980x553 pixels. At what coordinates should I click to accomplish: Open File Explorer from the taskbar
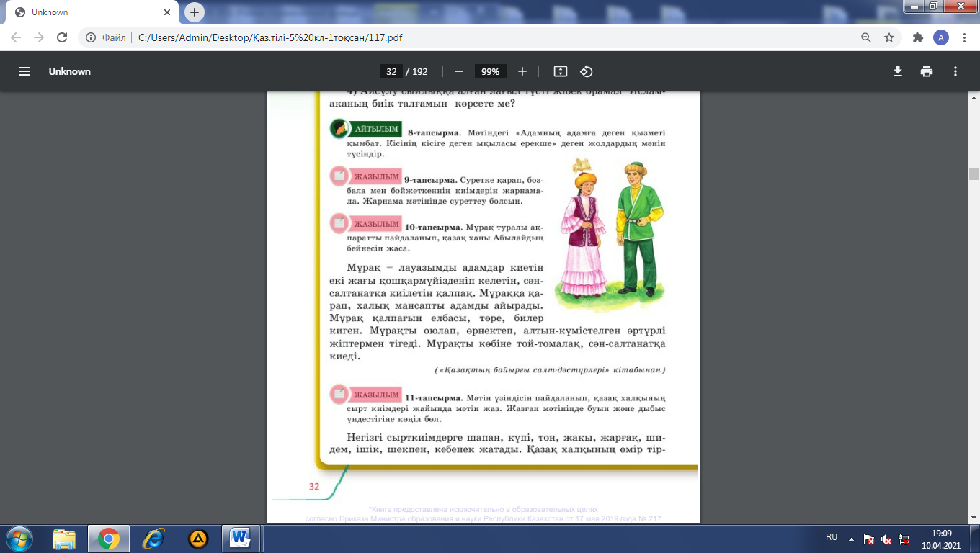(x=64, y=539)
